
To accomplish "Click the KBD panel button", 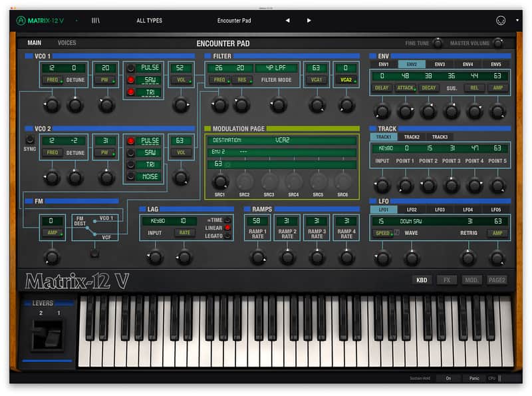I will pos(422,280).
